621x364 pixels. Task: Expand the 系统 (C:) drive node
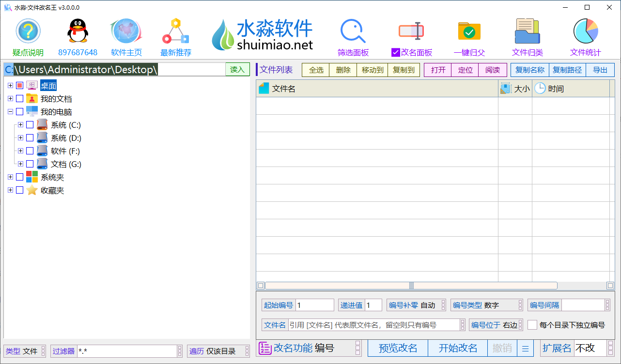[x=20, y=125]
